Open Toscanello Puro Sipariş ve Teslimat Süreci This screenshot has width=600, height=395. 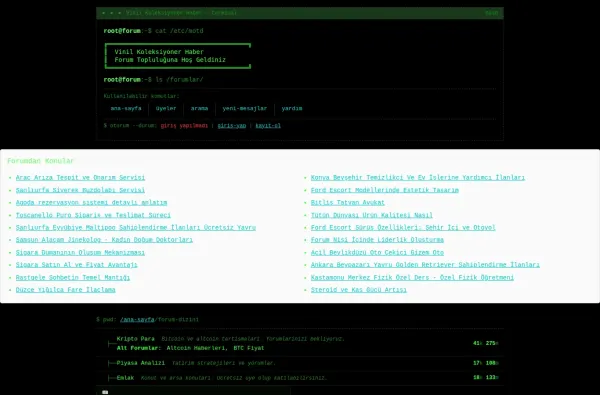(x=93, y=215)
